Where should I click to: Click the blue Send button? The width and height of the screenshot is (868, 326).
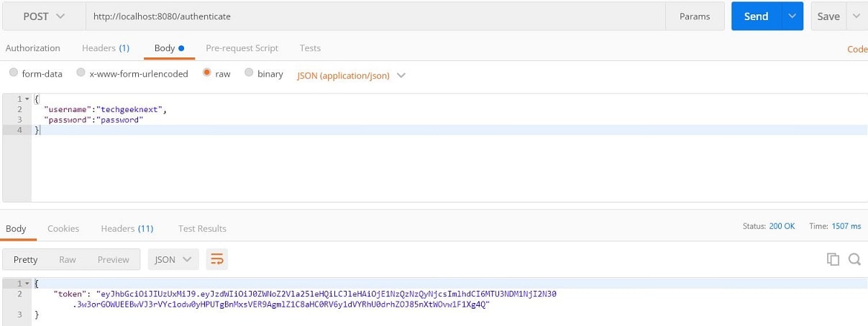(756, 16)
